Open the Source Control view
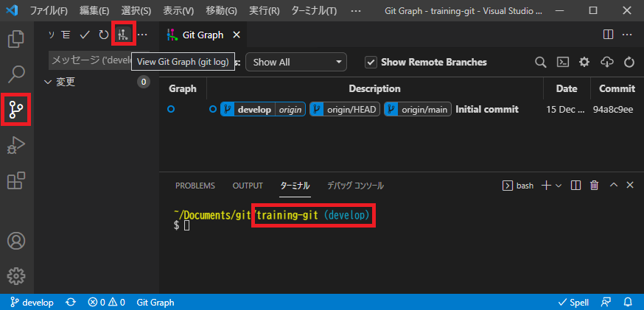Image resolution: width=644 pixels, height=310 pixels. coord(16,110)
